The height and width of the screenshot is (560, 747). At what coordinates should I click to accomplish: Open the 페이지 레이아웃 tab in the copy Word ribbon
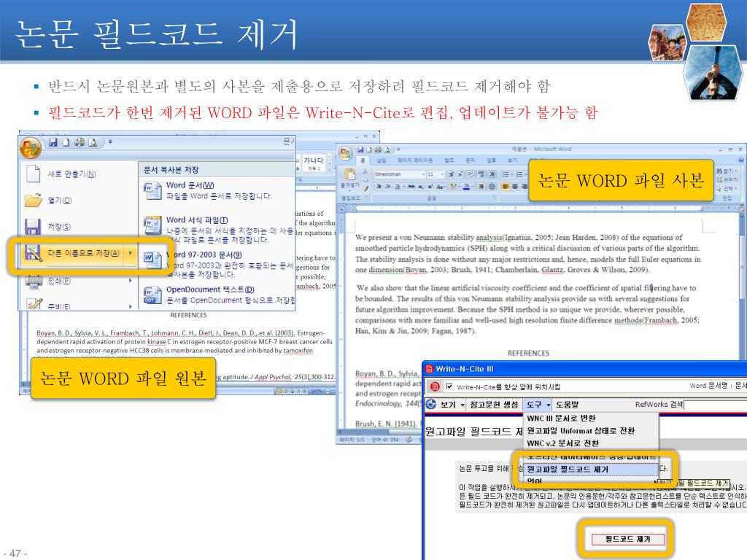click(415, 160)
